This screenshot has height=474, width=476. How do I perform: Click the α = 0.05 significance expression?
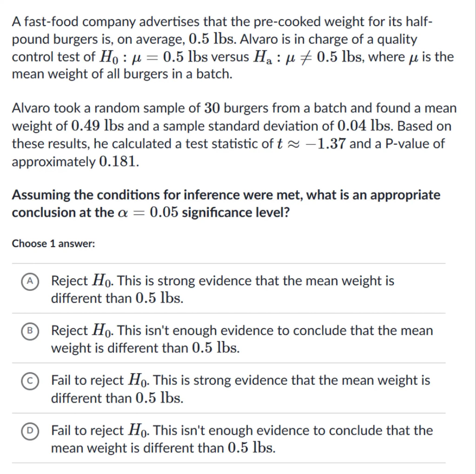148,213
